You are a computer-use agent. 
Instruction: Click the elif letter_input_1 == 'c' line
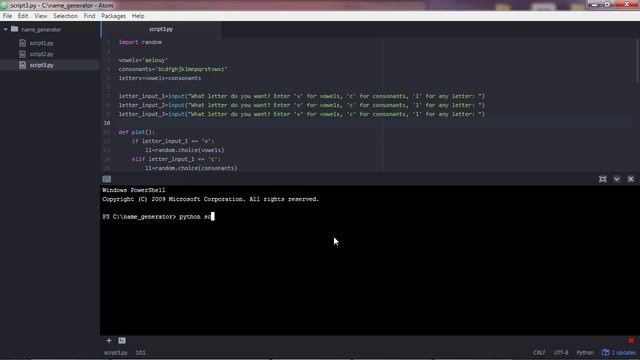tap(176, 159)
